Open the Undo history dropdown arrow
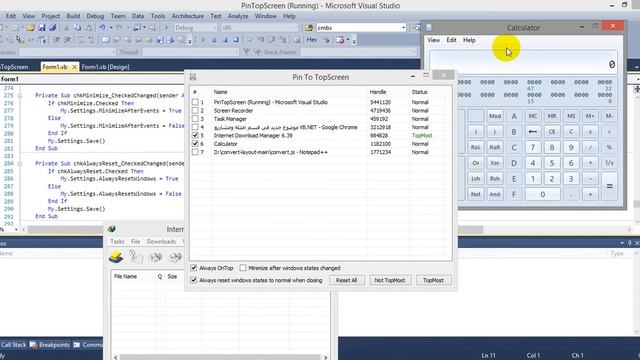This screenshot has height=360, width=640. [111, 28]
